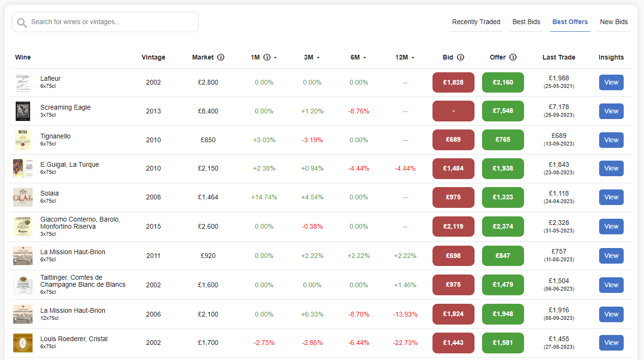Open Louis Roederer Cristal label thumbnail
Viewport: 644px width, 360px height.
click(x=23, y=343)
